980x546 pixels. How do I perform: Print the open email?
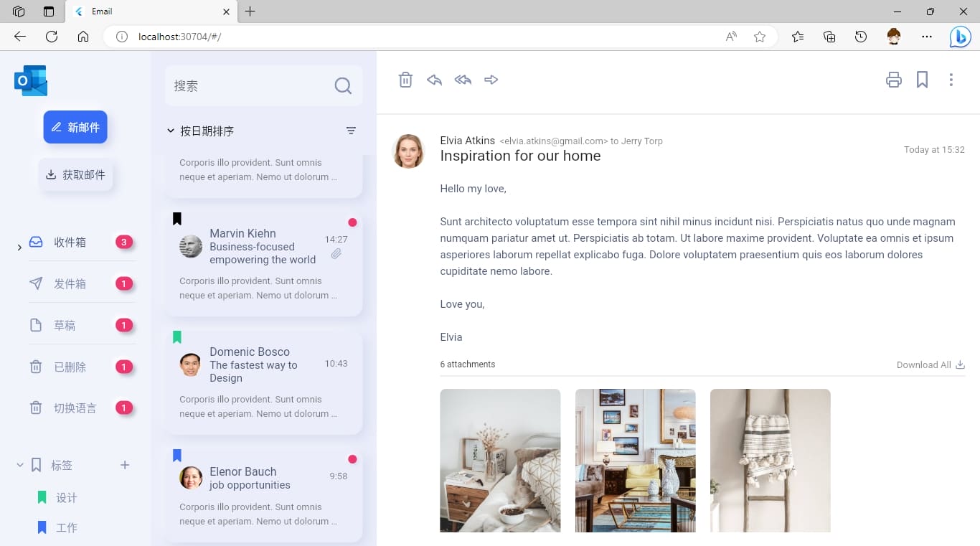[x=894, y=80]
